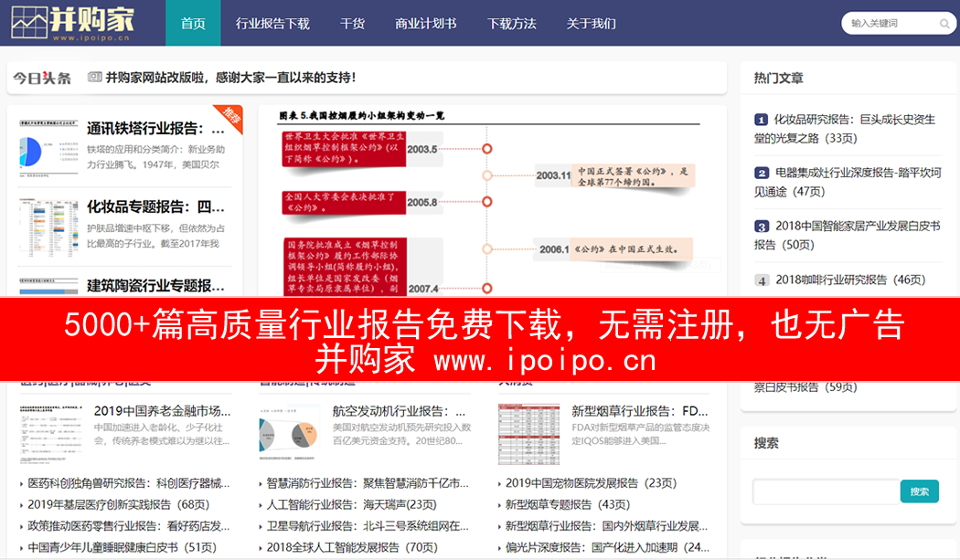960x560 pixels.
Task: Open the 化妆品专题报告 article
Action: click(155, 206)
